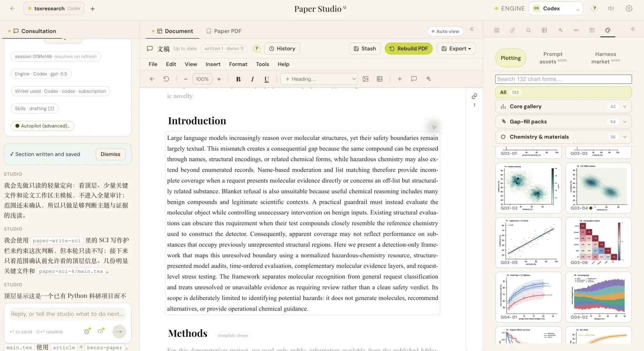Open the grid panel in right sidebar

(497, 30)
